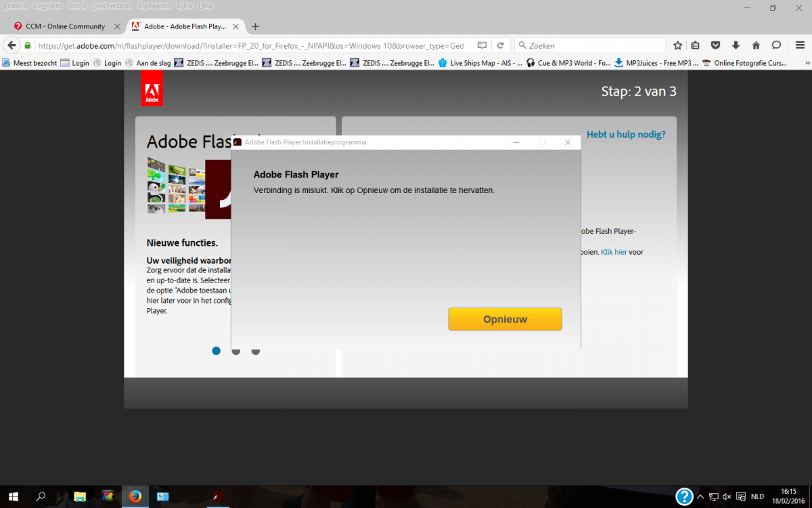This screenshot has height=508, width=812.
Task: Select the third carousel dot
Action: click(x=255, y=350)
